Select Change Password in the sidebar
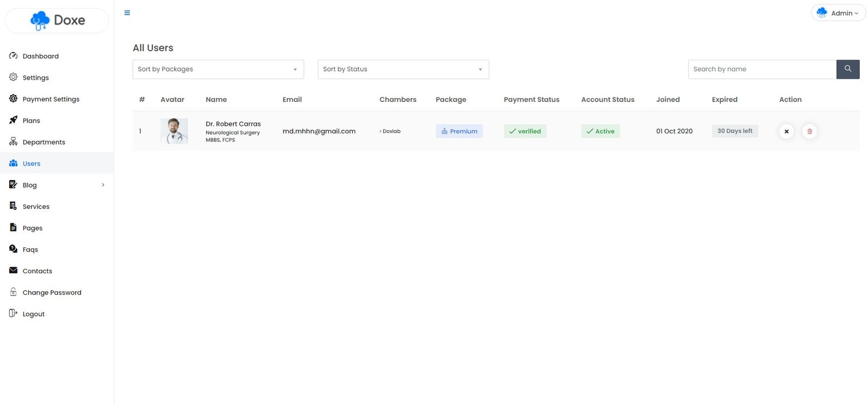This screenshot has width=868, height=404. point(52,292)
